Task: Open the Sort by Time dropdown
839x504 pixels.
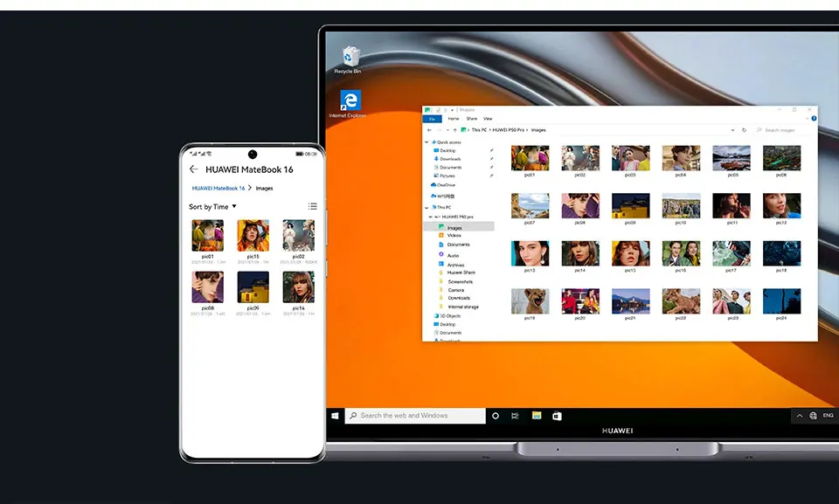Action: [x=212, y=206]
